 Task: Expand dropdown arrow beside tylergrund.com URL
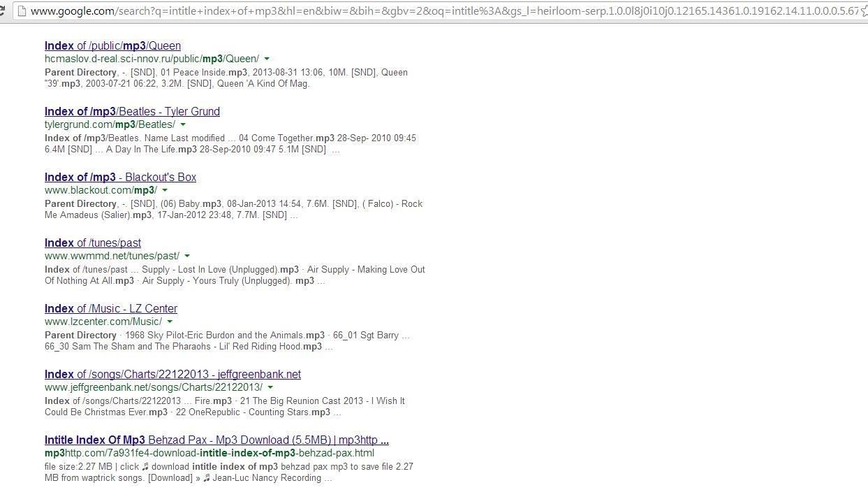coord(183,124)
